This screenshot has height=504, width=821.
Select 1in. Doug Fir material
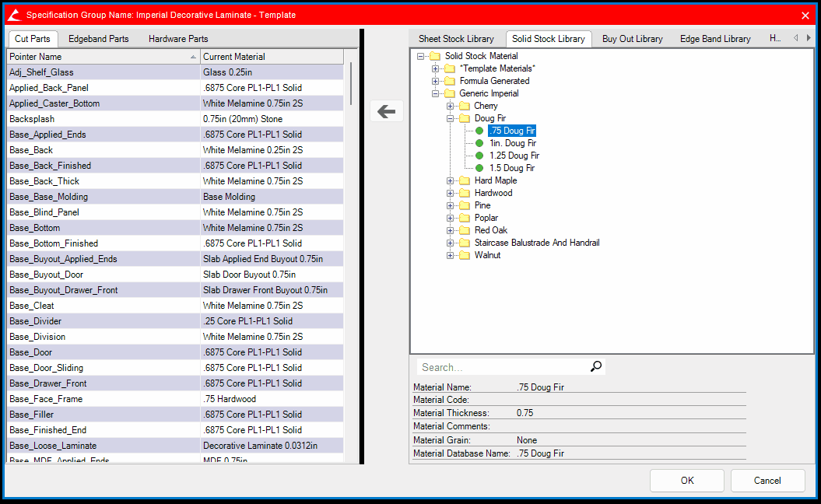512,143
